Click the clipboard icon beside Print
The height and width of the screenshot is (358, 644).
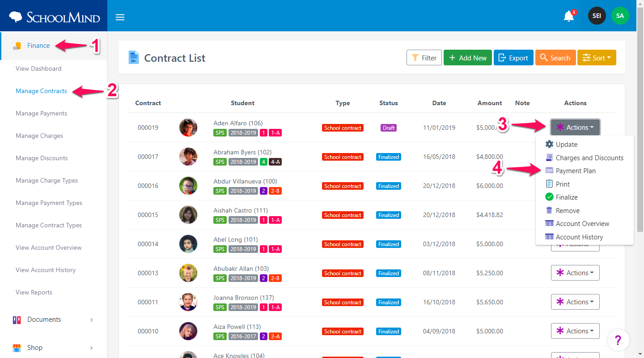click(x=549, y=184)
